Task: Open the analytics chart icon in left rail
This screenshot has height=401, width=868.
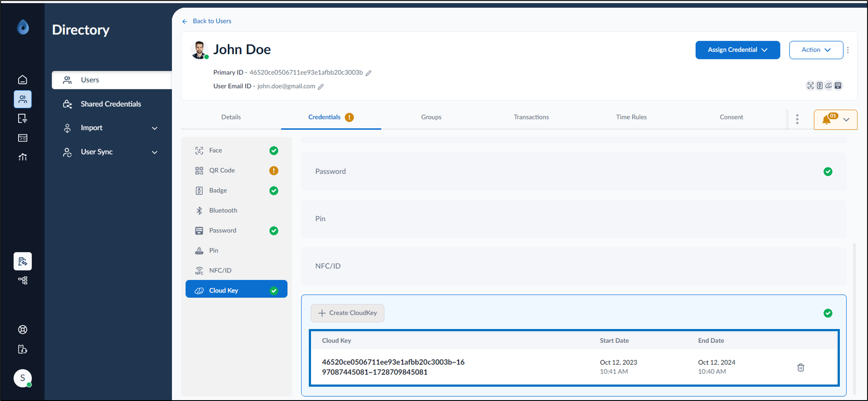Action: 23,157
